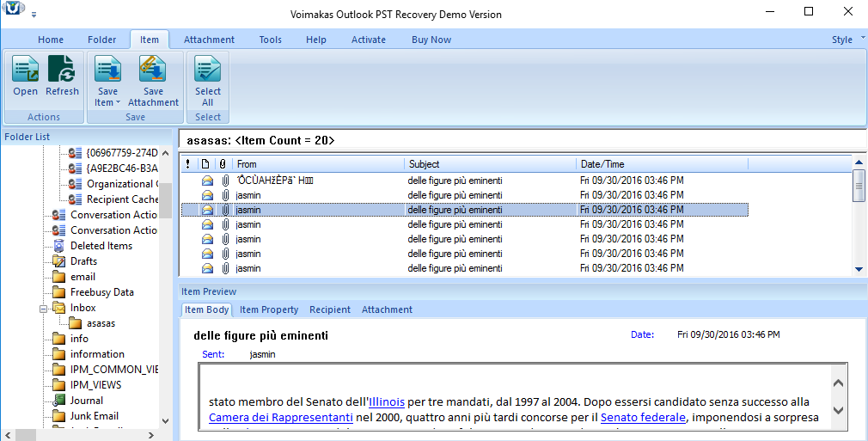This screenshot has height=441, width=868.
Task: Maximize the PST Recovery window
Action: pos(809,12)
